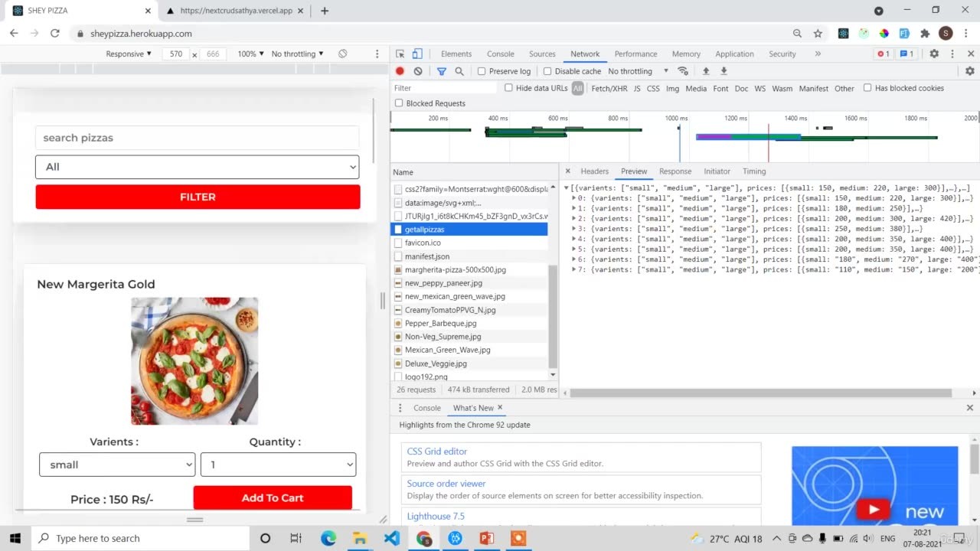Image resolution: width=980 pixels, height=551 pixels.
Task: Select the getallpizzas request row
Action: (x=469, y=229)
